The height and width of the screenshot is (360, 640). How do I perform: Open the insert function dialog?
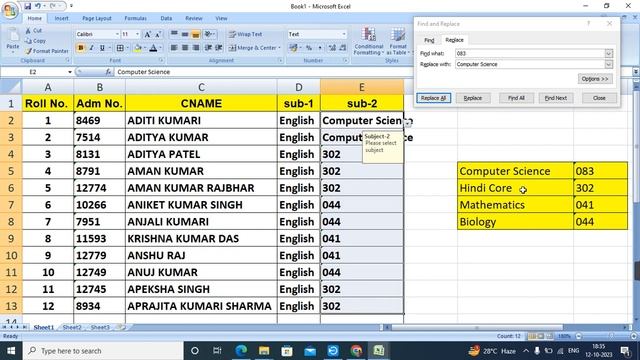[x=108, y=72]
